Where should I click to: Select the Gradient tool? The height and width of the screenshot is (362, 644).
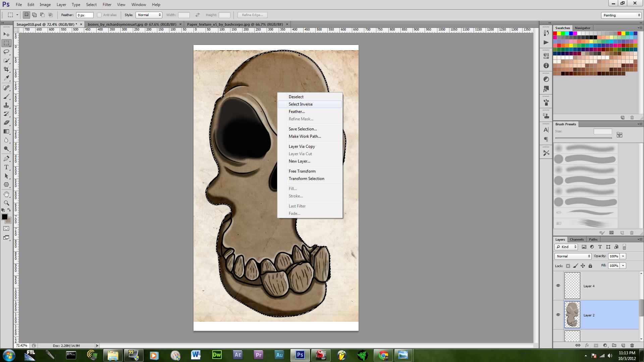6,131
